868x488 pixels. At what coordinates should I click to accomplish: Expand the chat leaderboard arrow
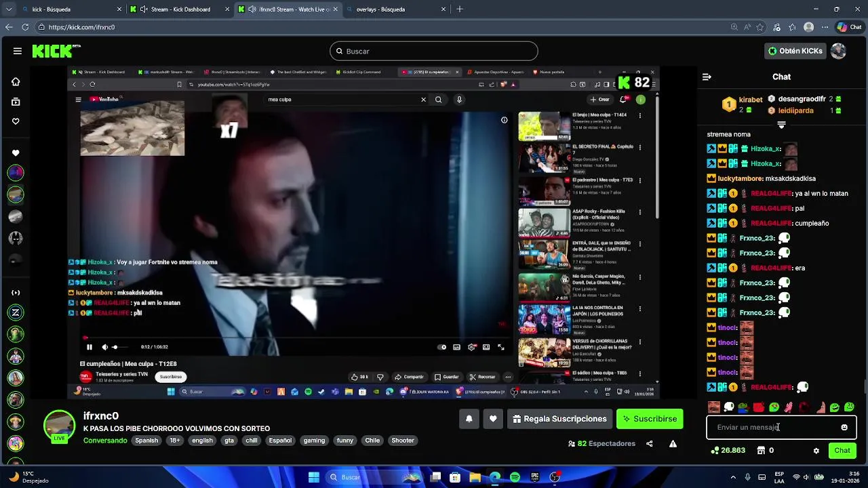click(781, 125)
